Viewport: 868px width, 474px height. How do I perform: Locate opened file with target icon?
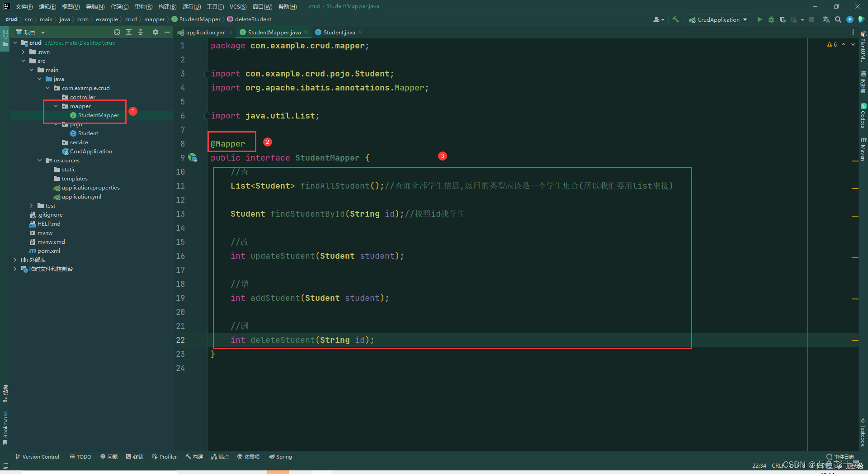click(117, 32)
